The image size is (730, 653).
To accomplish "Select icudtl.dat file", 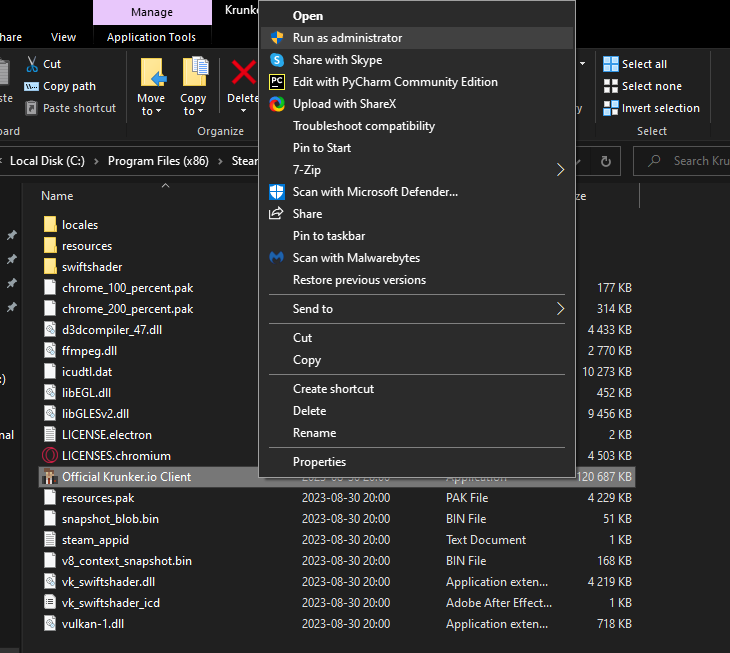I will (x=87, y=371).
